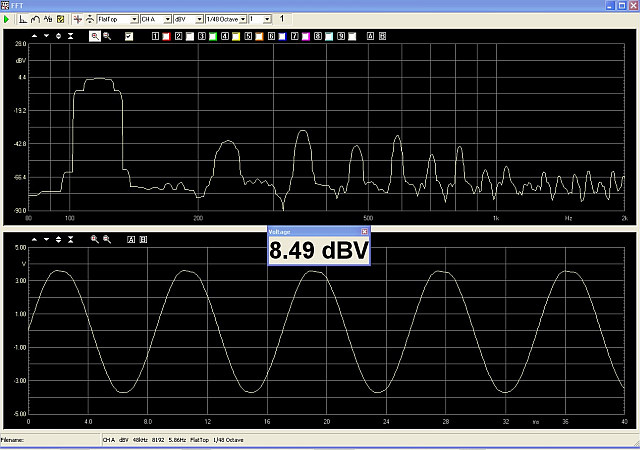Viewport: 640px width, 450px height.
Task: Open the dBV units dropdown
Action: pyautogui.click(x=200, y=19)
